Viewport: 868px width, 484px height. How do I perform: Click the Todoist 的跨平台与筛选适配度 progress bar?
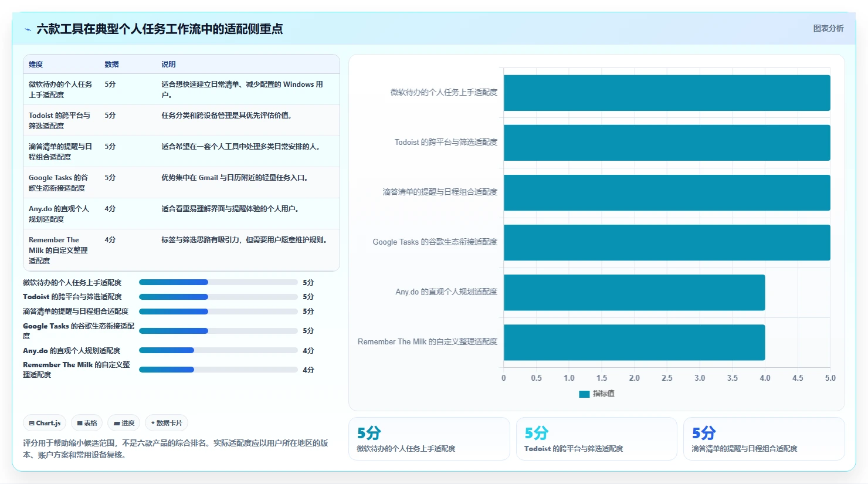click(218, 297)
